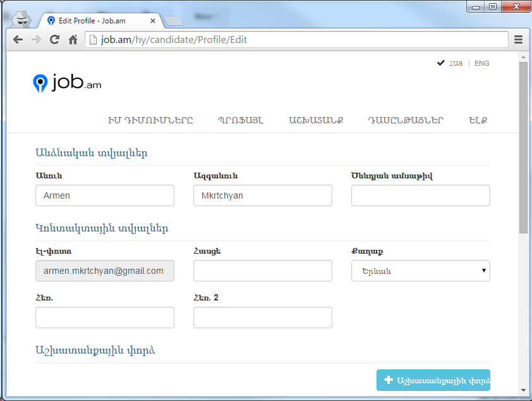Click the Ծննդյան ամսաթիվ date field
This screenshot has height=401, width=532.
[421, 195]
